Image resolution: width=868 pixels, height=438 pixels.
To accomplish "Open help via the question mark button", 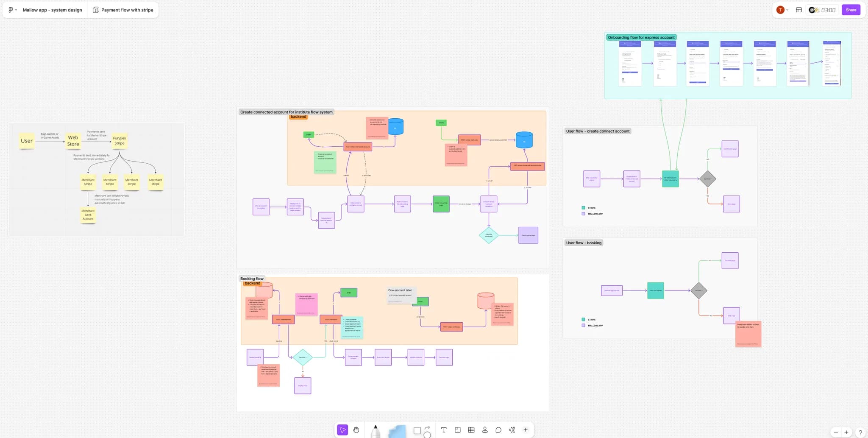I will 861,432.
